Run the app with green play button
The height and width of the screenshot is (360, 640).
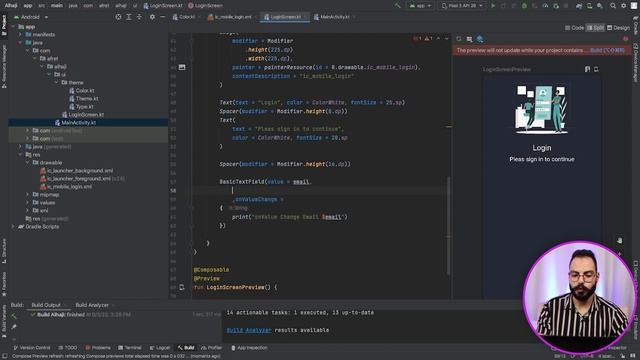pyautogui.click(x=493, y=6)
